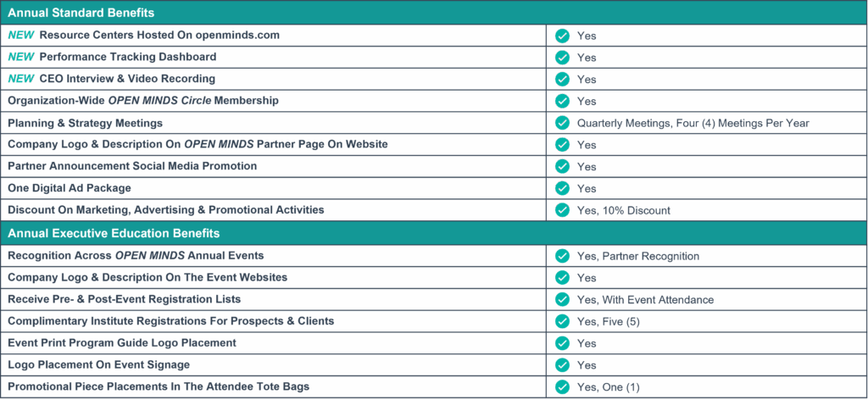Click Organization-Wide OPEN MINDS Circle Membership text
The height and width of the screenshot is (400, 868).
[143, 101]
